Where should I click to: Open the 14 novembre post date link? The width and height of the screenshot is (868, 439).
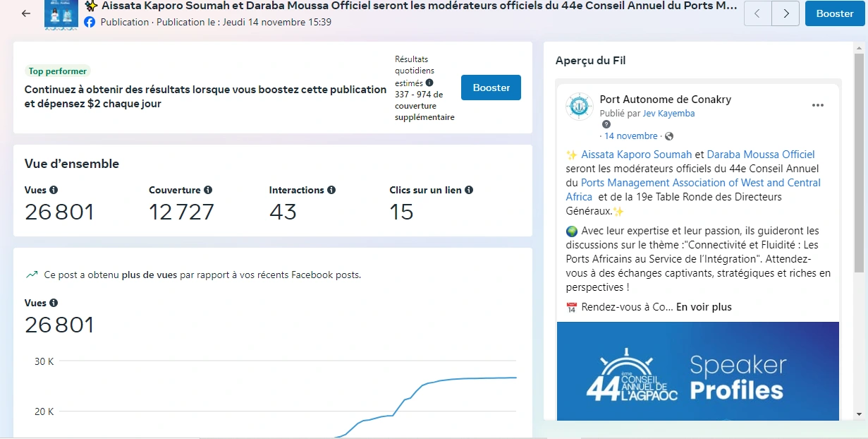630,136
